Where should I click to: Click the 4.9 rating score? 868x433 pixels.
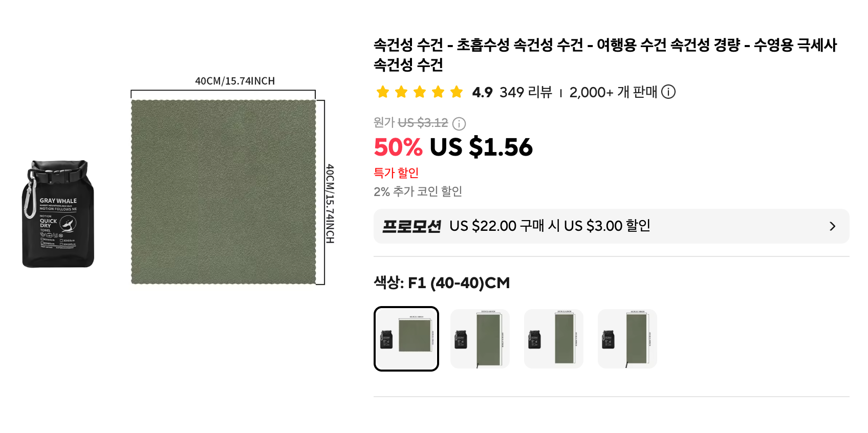(x=482, y=92)
